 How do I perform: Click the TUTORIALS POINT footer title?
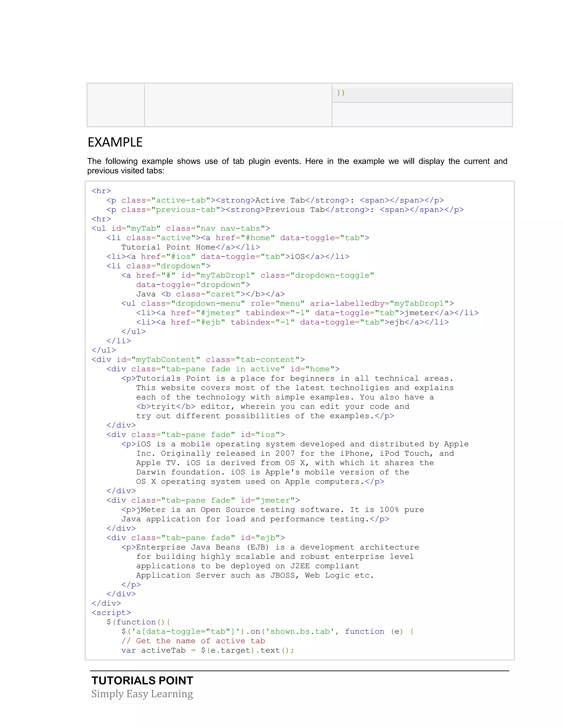(142, 680)
